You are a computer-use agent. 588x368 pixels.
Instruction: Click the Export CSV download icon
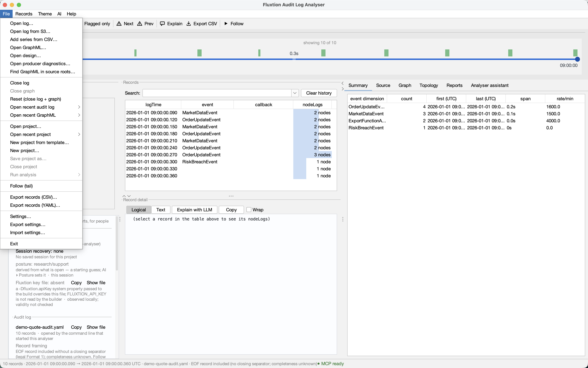click(x=188, y=24)
